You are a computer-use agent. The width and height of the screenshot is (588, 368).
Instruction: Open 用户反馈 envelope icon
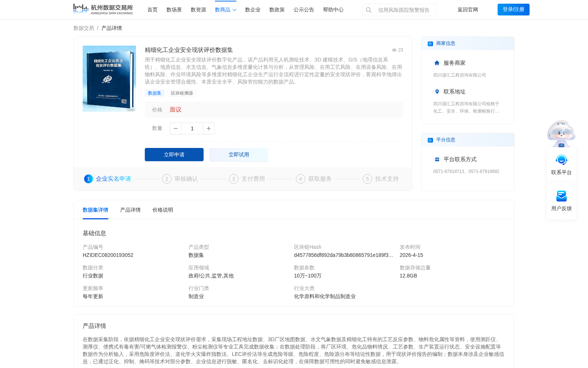562,196
